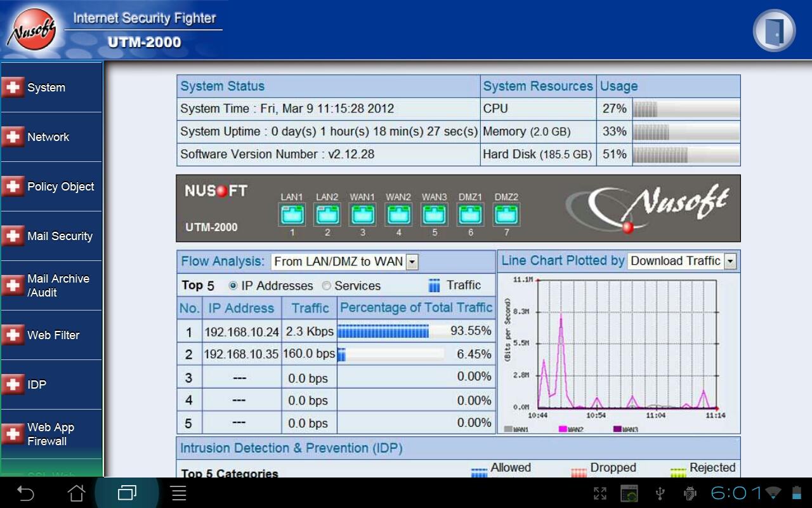Click the 160.0 bps traffic value
812x508 pixels.
pos(309,354)
